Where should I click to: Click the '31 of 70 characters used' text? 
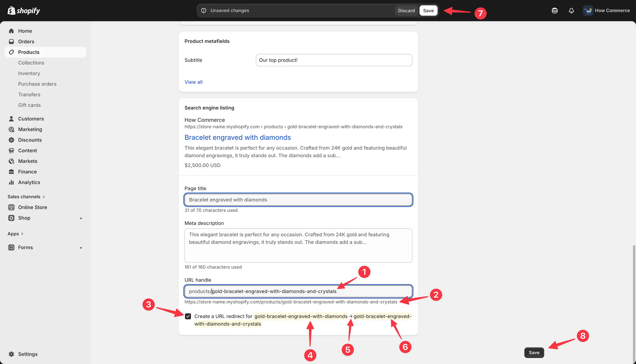click(211, 210)
